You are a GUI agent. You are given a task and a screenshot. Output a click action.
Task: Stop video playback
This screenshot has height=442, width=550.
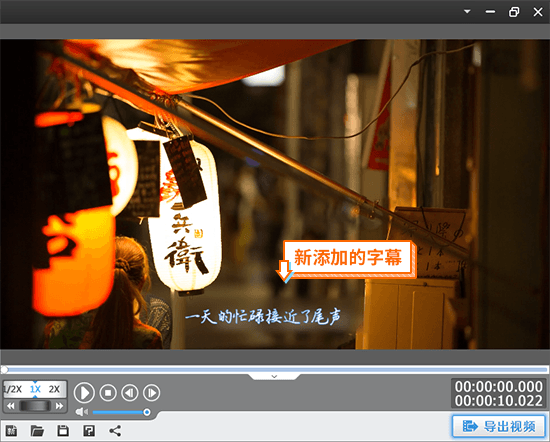[x=108, y=393]
